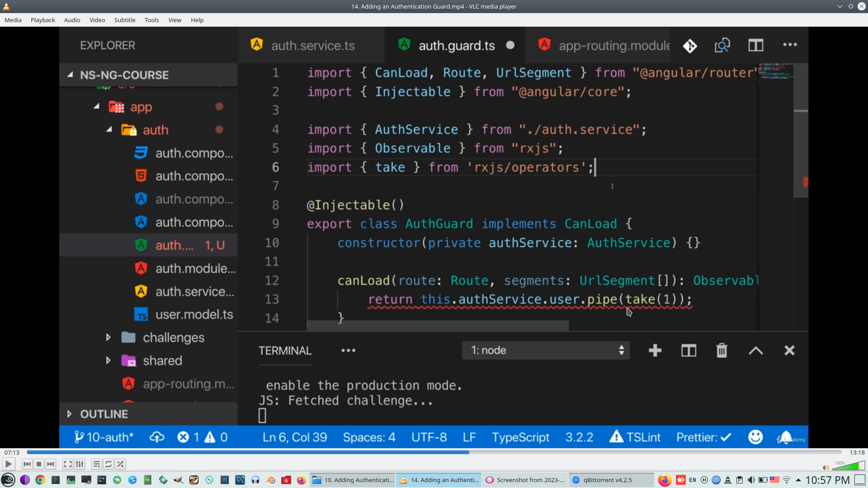868x488 pixels.
Task: Toggle loop repeat mode
Action: 108,464
